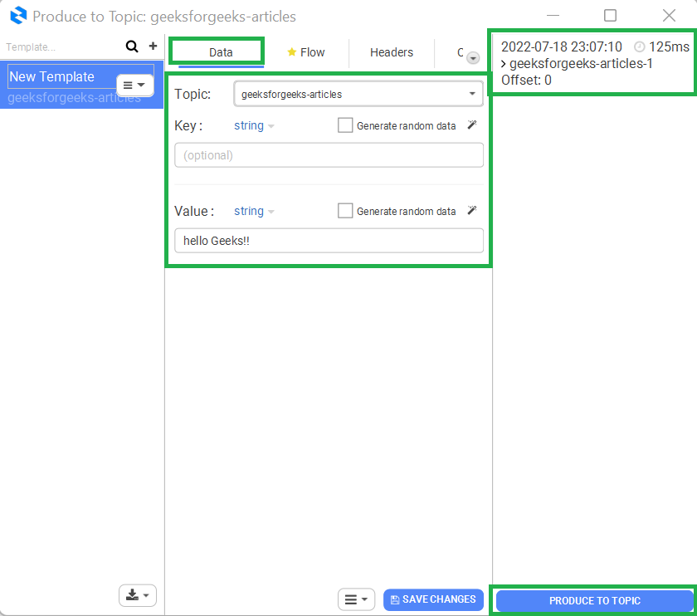Viewport: 697px width, 616px height.
Task: Click PRODUCE TO TOPIC button
Action: point(595,601)
